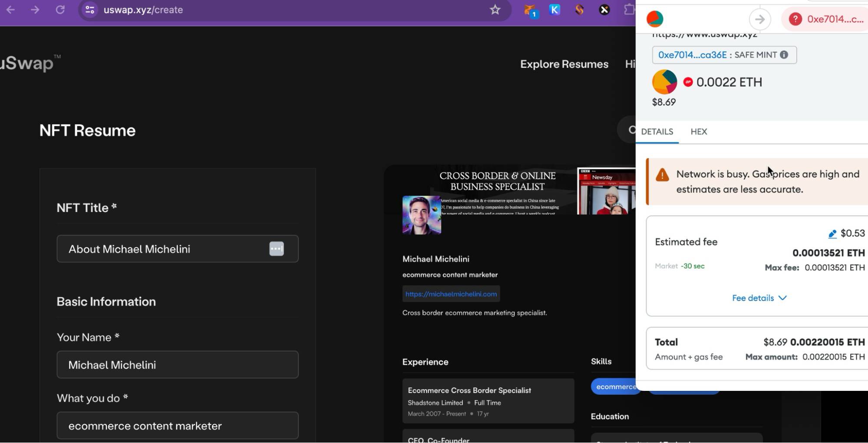Select the DETAILS tab
This screenshot has height=443, width=868.
[x=657, y=132]
